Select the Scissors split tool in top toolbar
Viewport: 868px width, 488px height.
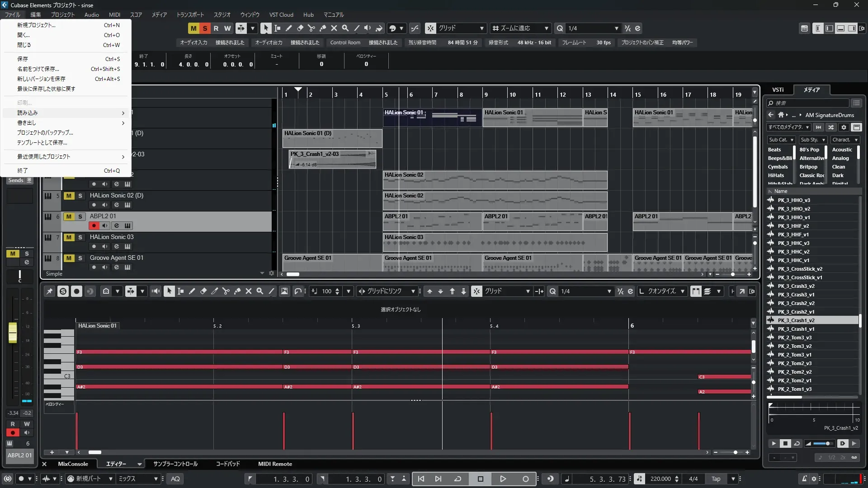311,28
